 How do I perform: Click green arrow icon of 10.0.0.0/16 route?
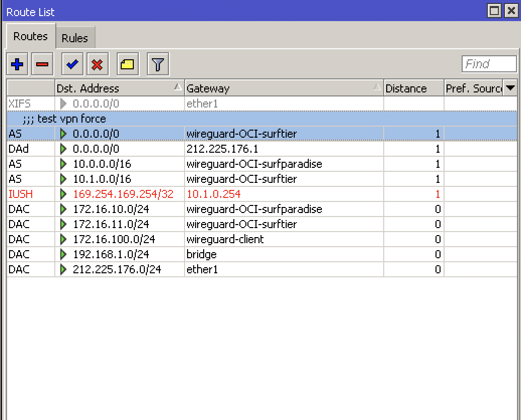pos(63,164)
